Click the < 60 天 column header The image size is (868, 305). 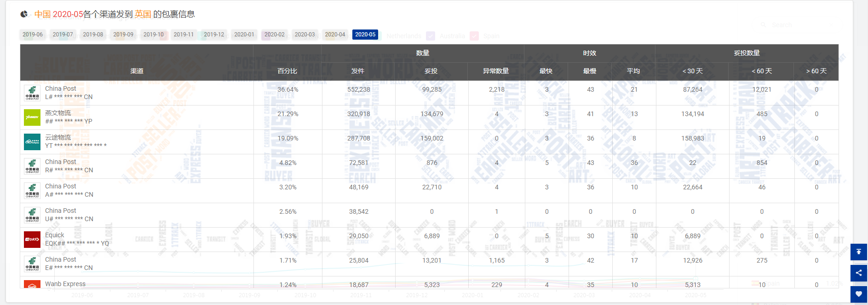(x=762, y=71)
